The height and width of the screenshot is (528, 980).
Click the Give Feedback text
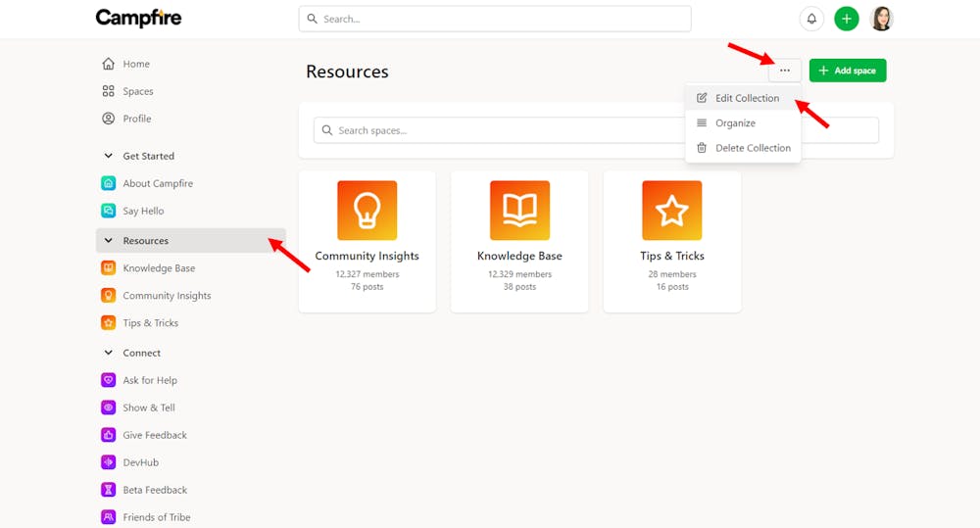pyautogui.click(x=155, y=435)
